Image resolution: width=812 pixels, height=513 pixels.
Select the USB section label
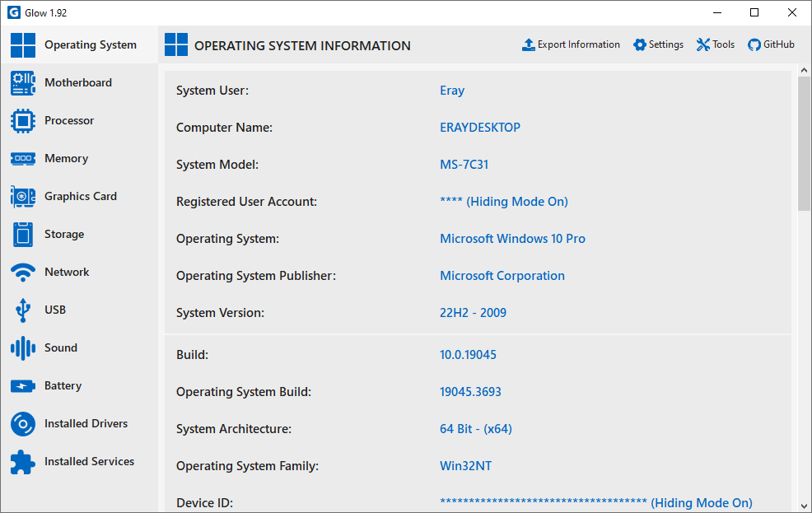(x=55, y=310)
